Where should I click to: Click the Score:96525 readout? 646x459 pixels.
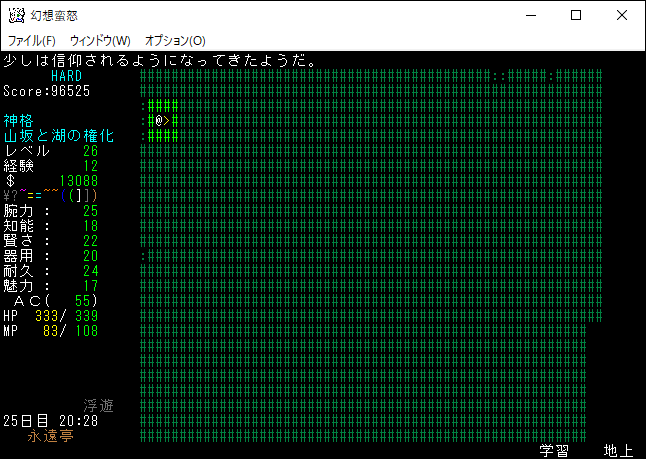(x=47, y=91)
